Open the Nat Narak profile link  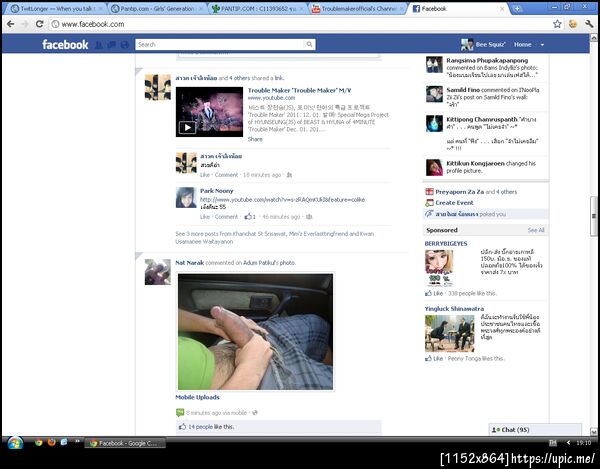coord(189,263)
